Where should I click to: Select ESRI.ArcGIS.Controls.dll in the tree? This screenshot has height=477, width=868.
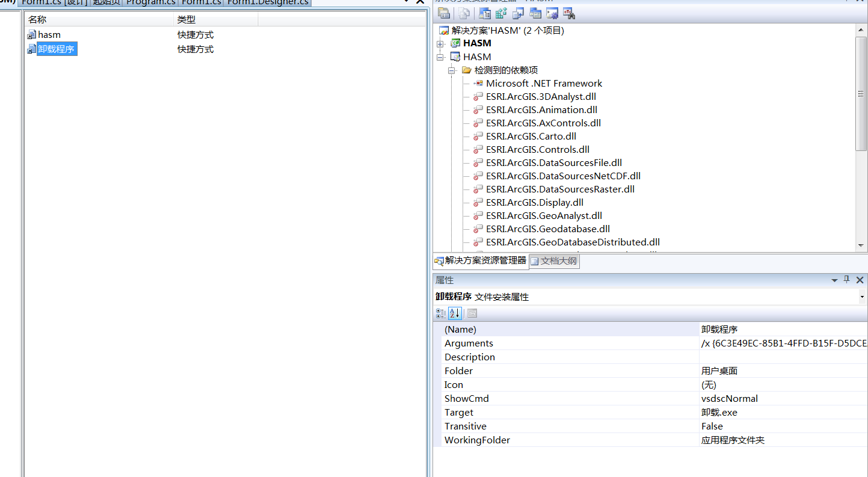pos(538,150)
